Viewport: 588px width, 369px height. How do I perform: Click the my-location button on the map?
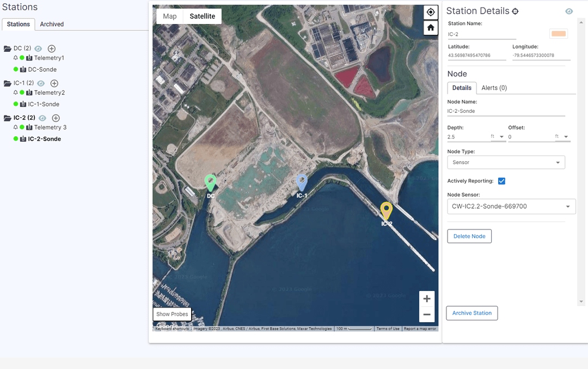431,12
